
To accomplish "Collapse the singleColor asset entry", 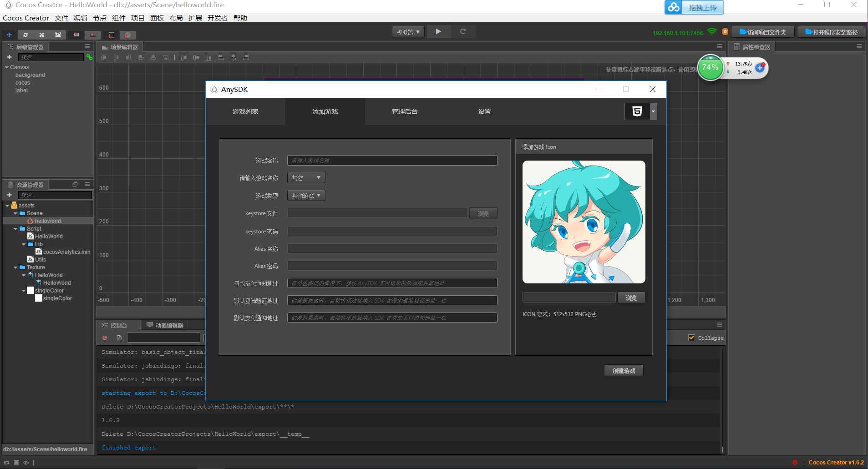I will pyautogui.click(x=24, y=291).
